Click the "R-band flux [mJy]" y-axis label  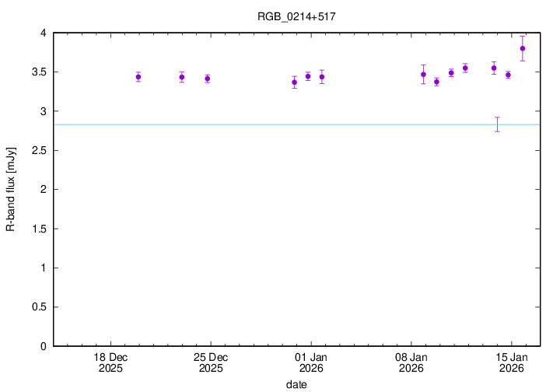10,189
